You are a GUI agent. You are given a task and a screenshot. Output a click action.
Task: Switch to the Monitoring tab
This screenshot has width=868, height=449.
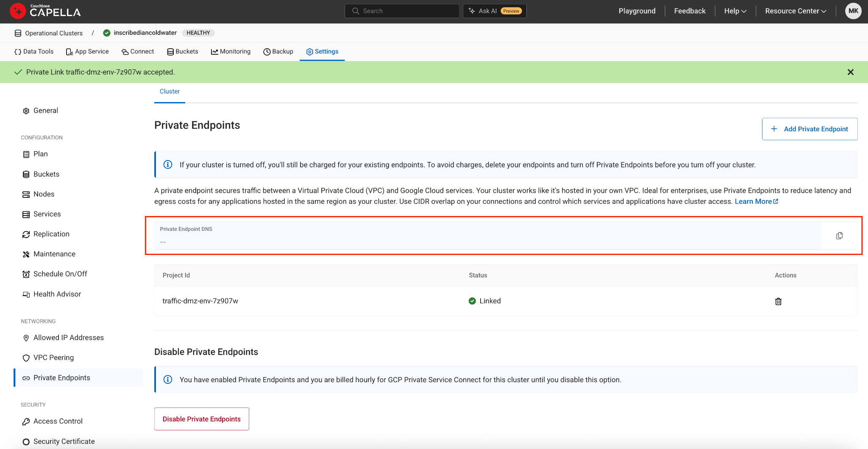[231, 52]
